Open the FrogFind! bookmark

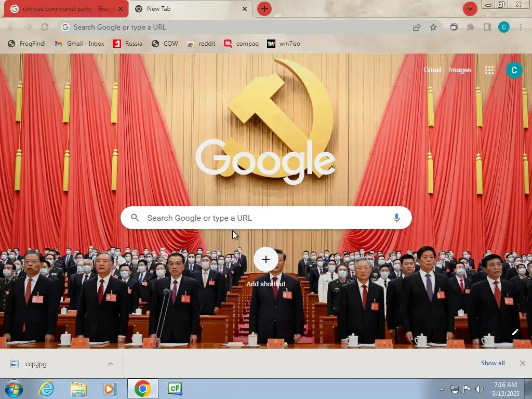26,44
